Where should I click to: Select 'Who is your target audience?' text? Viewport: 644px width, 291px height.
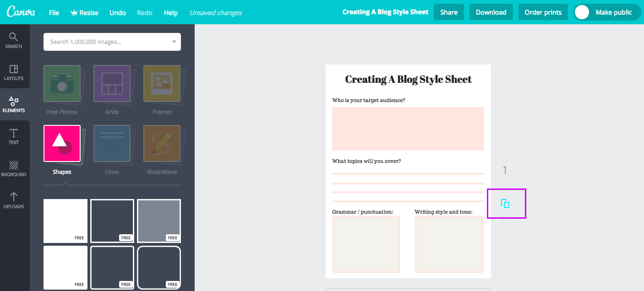(x=369, y=100)
